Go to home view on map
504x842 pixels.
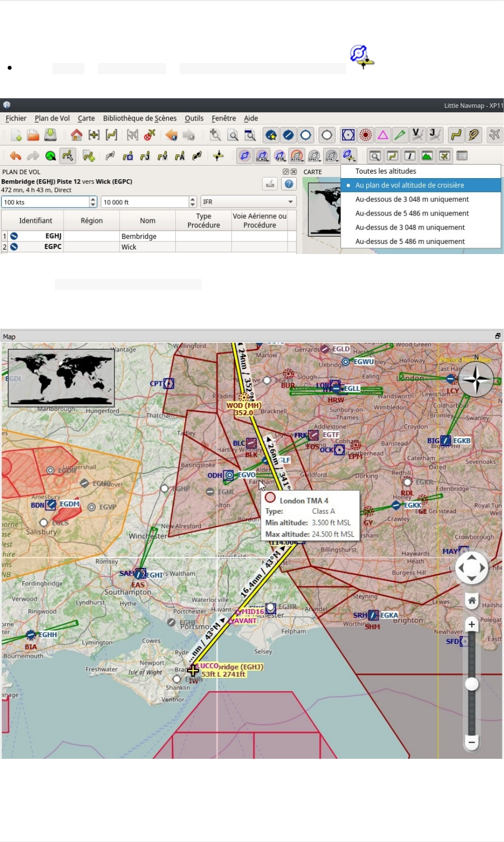coord(76,135)
